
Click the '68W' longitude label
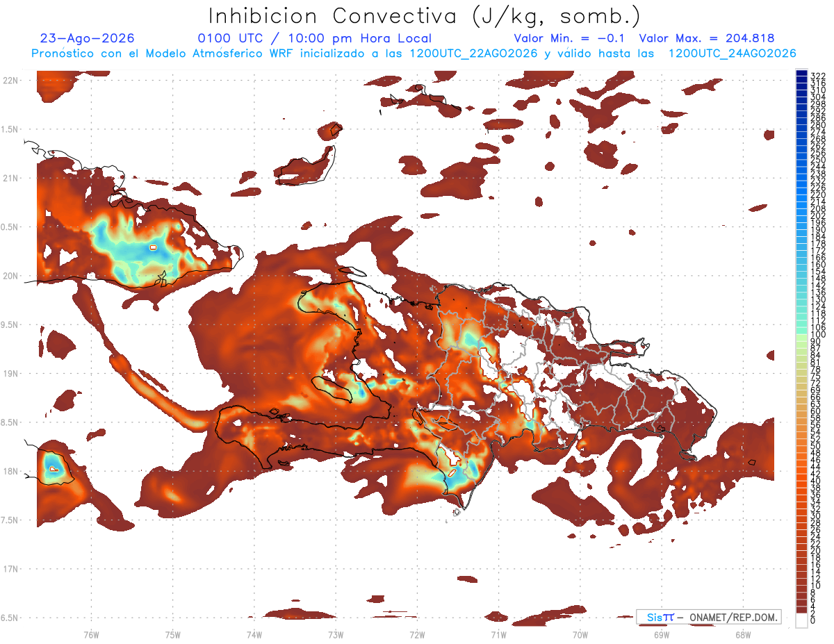tap(743, 634)
